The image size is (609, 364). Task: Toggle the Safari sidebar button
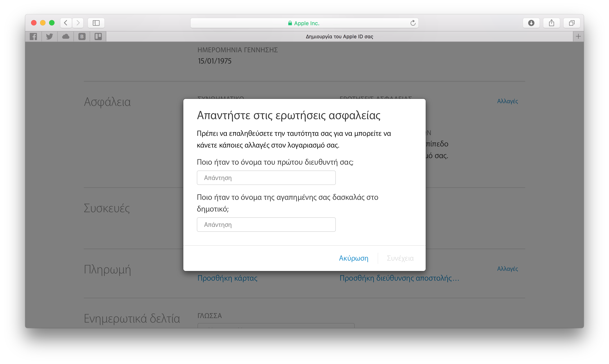96,23
